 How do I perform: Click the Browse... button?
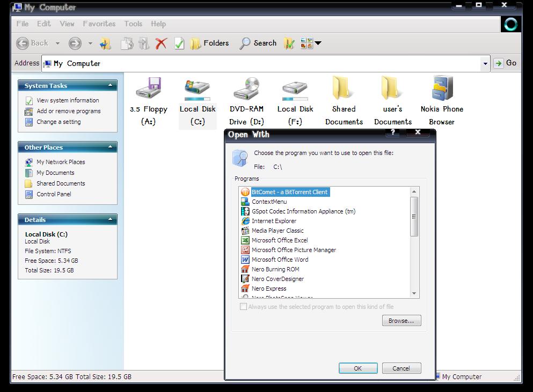[401, 321]
